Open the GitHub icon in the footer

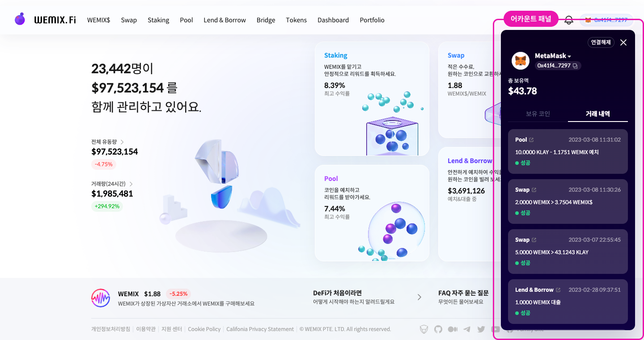[438, 329]
